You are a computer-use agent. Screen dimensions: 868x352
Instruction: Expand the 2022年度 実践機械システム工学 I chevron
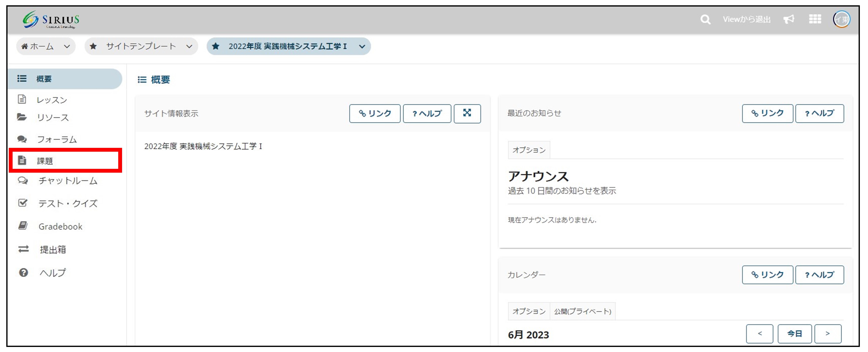(x=362, y=47)
